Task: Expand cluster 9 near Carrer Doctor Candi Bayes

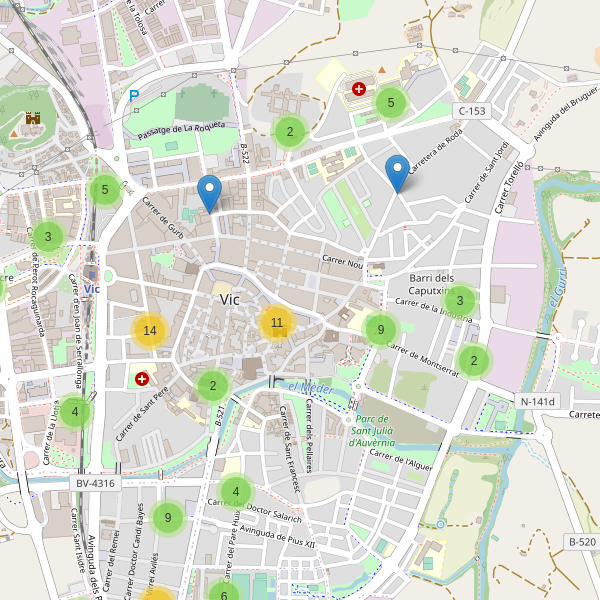Action: (x=168, y=518)
